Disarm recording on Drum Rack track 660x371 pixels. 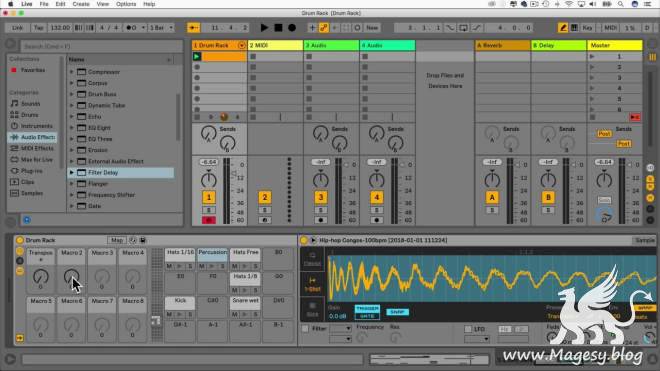pos(209,220)
